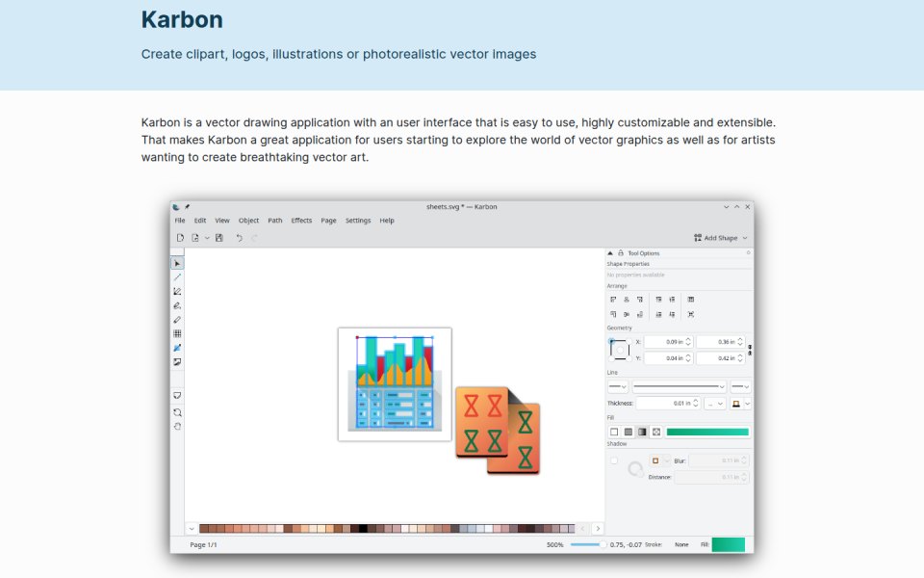
Task: Click the redo arrow icon
Action: [254, 238]
